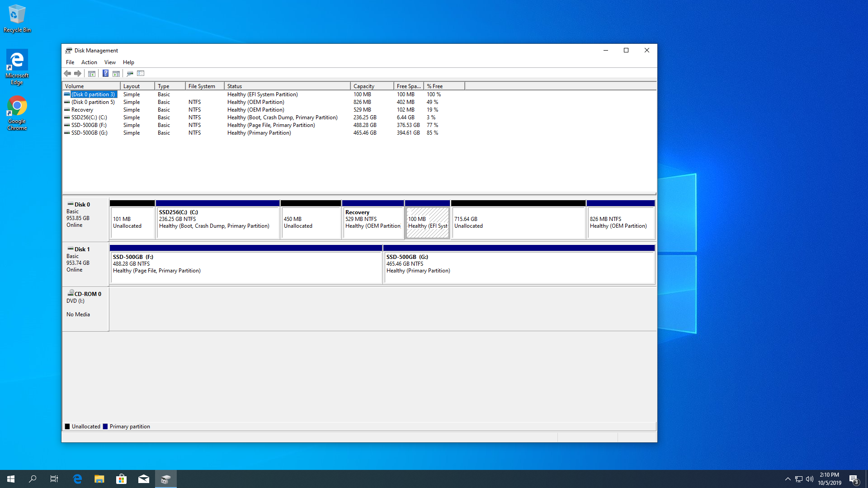Image resolution: width=868 pixels, height=488 pixels.
Task: Open Recycle Bin desktop icon
Action: click(17, 19)
